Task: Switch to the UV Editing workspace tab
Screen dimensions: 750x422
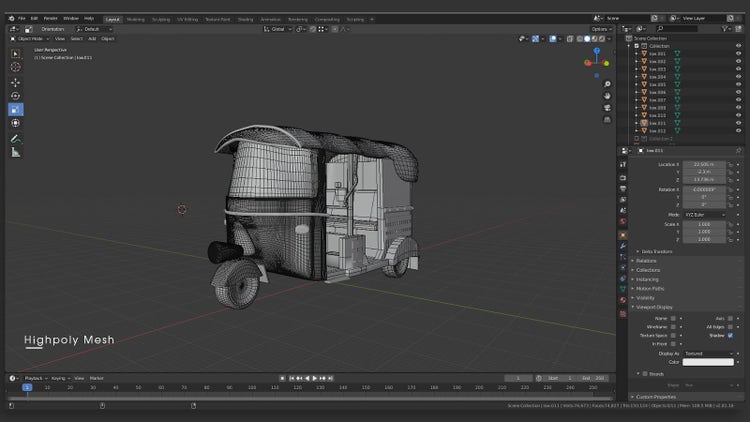Action: click(x=187, y=20)
